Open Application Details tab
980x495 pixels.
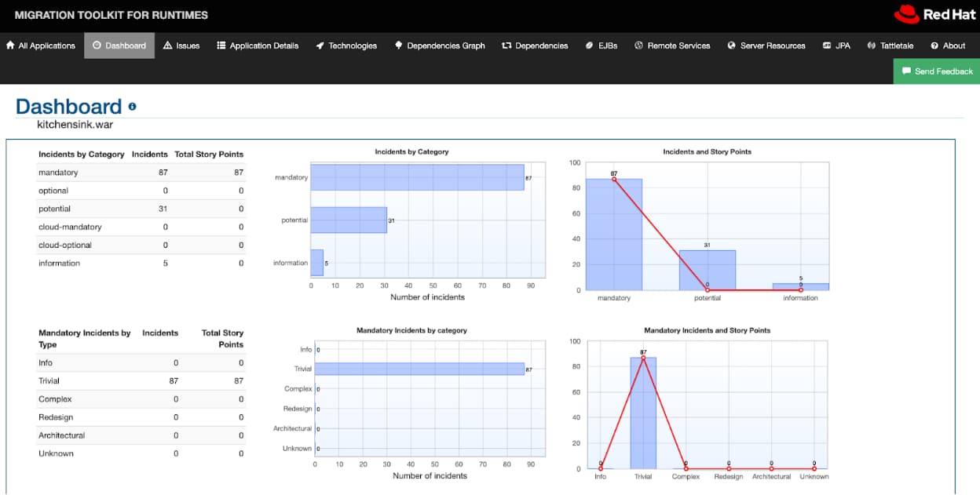[x=258, y=45]
